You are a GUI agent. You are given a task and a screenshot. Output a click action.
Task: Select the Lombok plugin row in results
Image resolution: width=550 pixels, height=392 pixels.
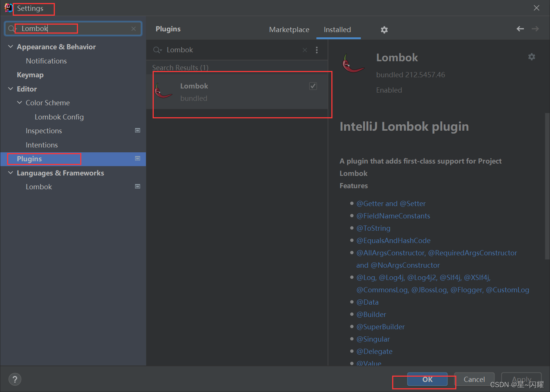[237, 91]
